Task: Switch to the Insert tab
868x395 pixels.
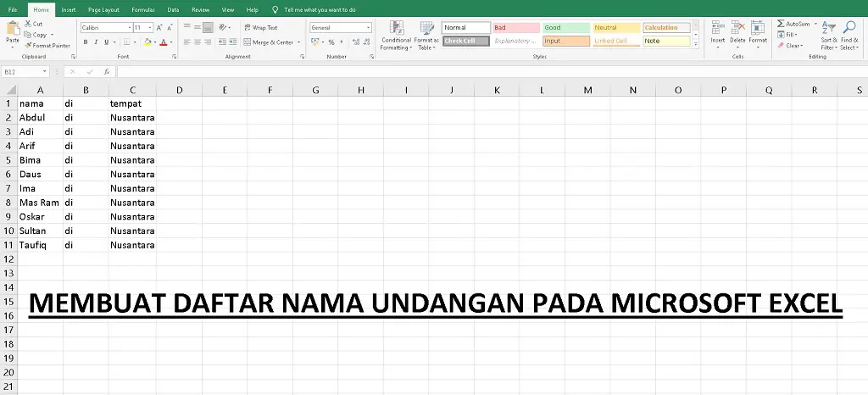Action: (69, 10)
